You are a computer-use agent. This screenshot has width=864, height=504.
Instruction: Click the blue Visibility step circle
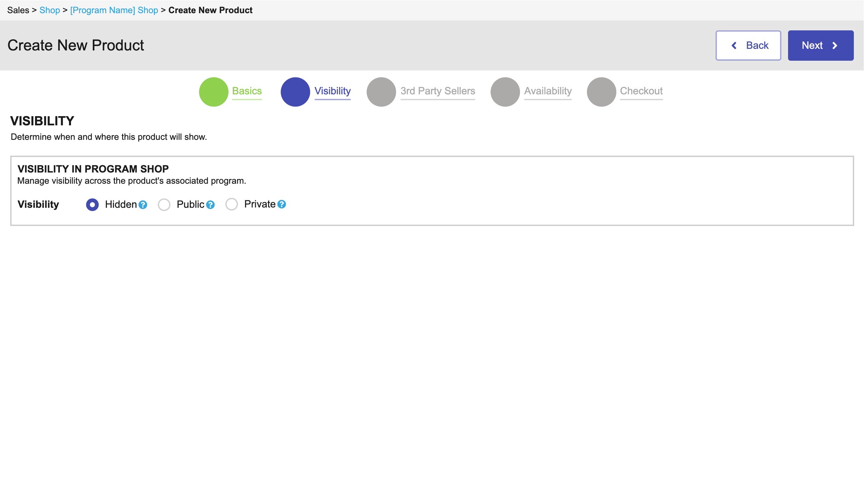295,92
